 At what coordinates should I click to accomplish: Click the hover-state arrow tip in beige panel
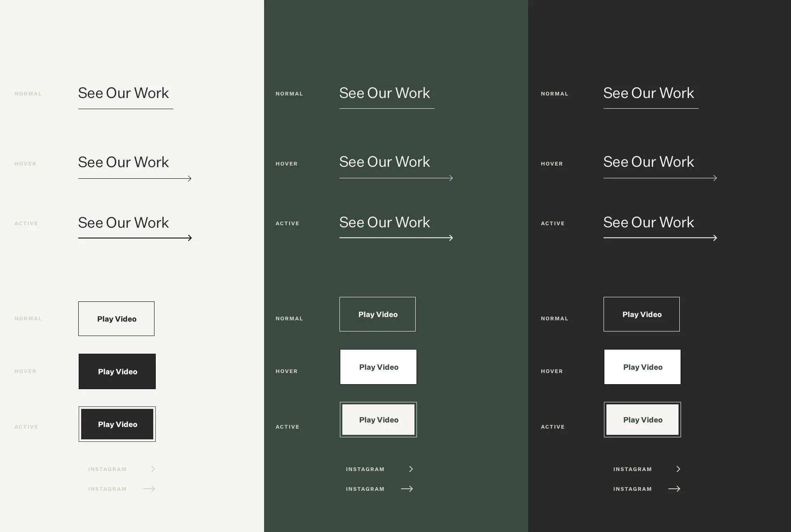click(190, 178)
